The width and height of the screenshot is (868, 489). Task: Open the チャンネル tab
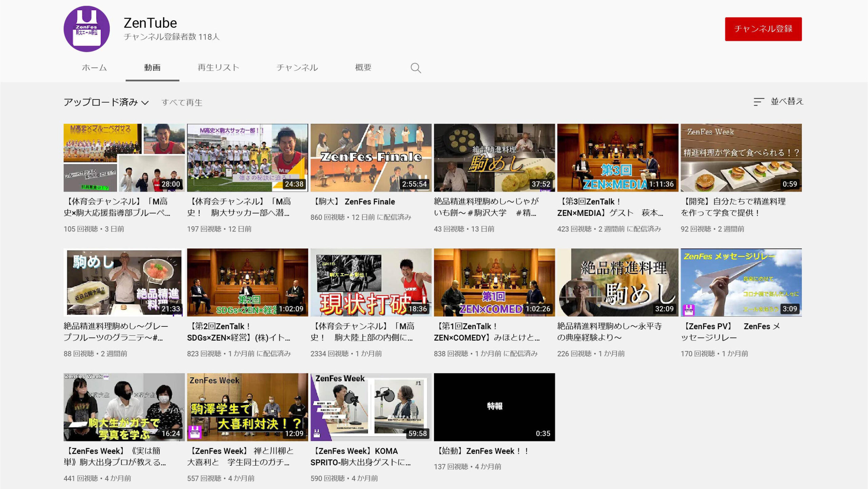click(297, 68)
